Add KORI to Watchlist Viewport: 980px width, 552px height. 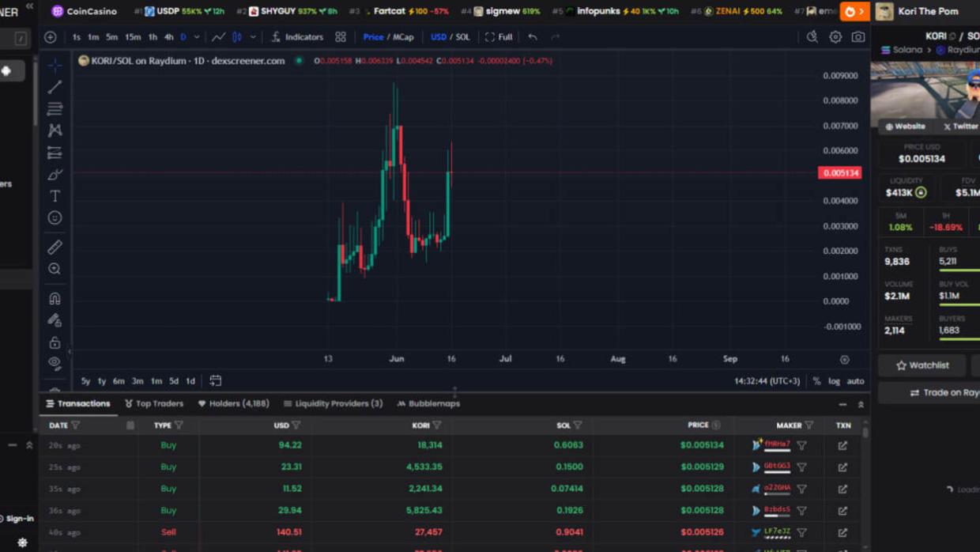click(x=922, y=365)
